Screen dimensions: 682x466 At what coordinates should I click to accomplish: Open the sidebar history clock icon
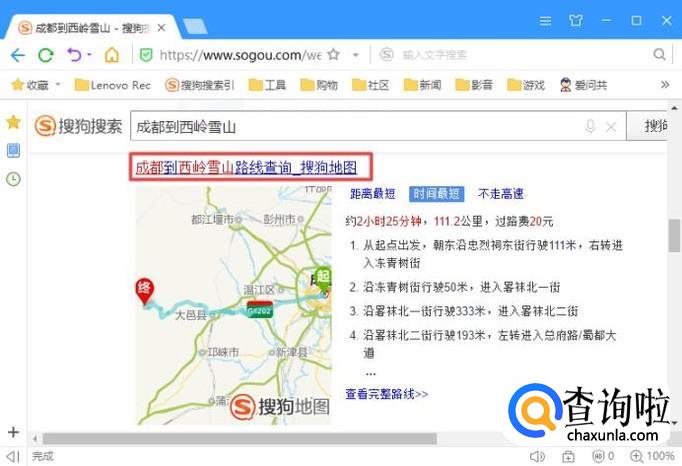pos(13,179)
